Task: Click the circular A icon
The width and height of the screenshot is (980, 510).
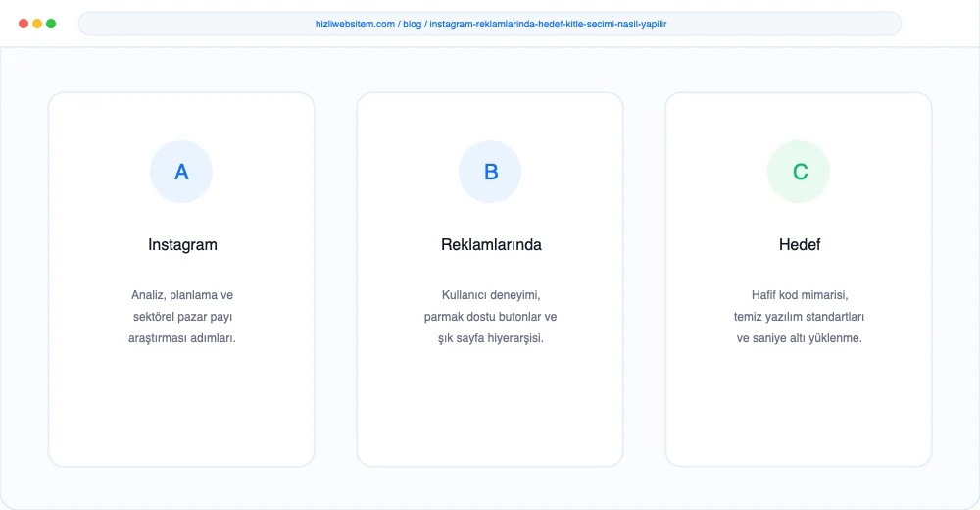Action: pyautogui.click(x=181, y=172)
